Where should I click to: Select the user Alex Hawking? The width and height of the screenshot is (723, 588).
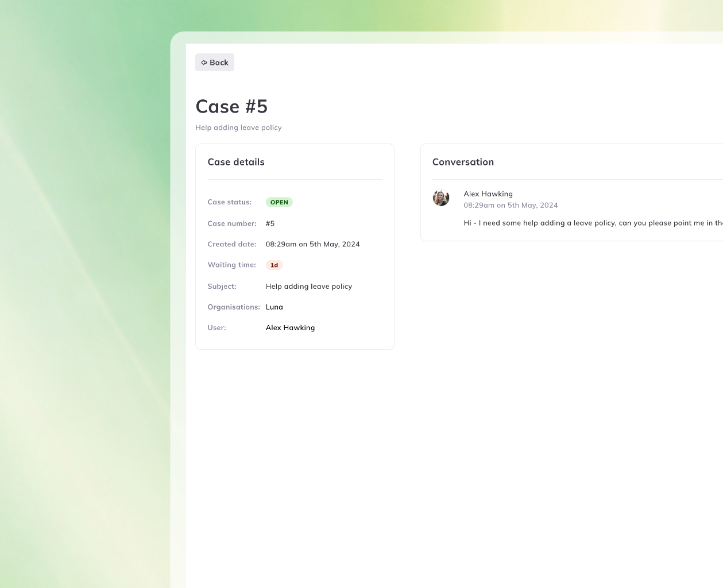[x=290, y=327]
